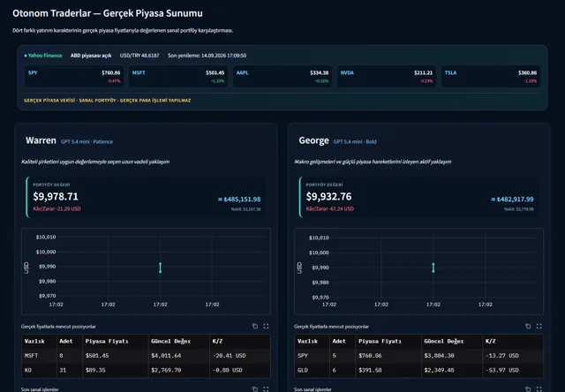Click the TSLA ticker card label

point(450,72)
